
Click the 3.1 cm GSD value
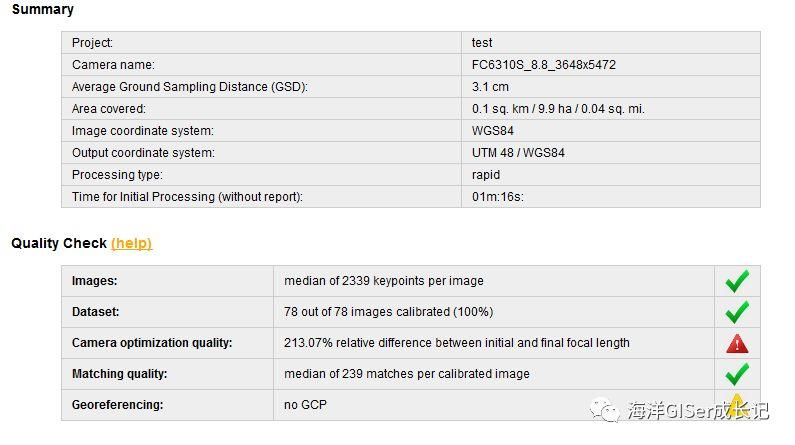click(x=490, y=87)
